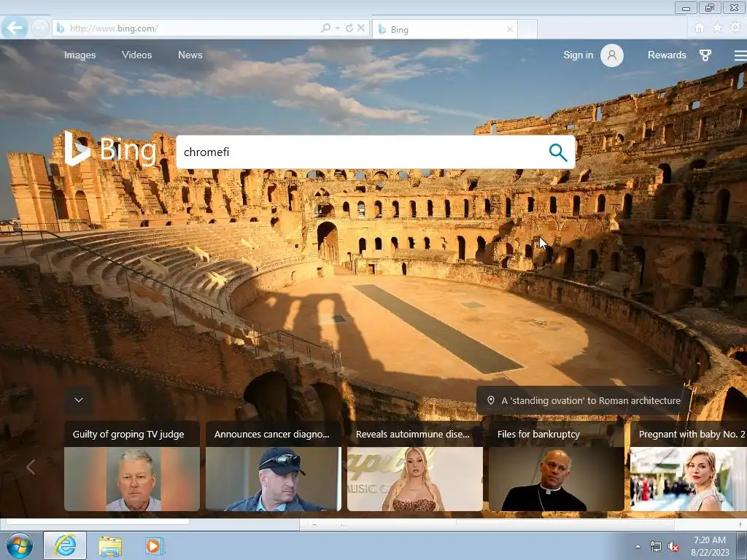Screen dimensions: 747x560
Task: Collapse the news carousel with the chevron
Action: 79,400
